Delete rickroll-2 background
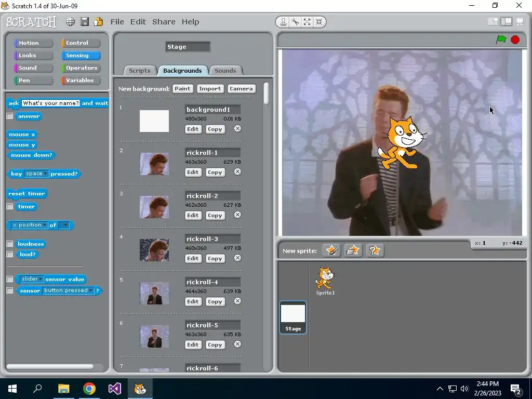 237,215
